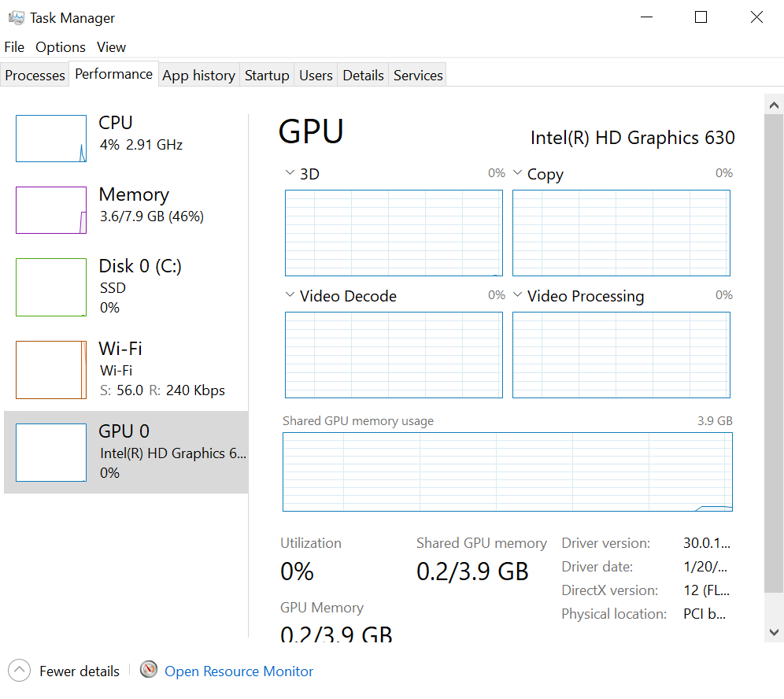Open the Video Processing graph dropdown
This screenshot has height=699, width=784.
coord(518,296)
